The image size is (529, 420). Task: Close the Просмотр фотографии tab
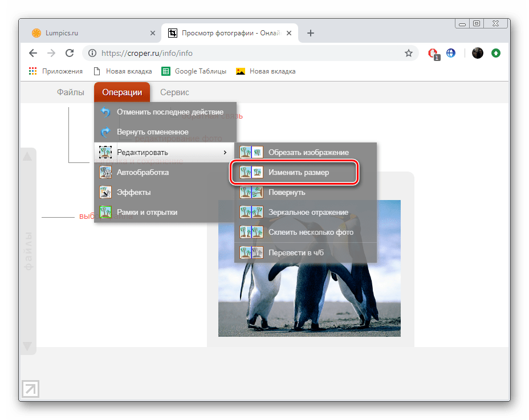(x=289, y=33)
